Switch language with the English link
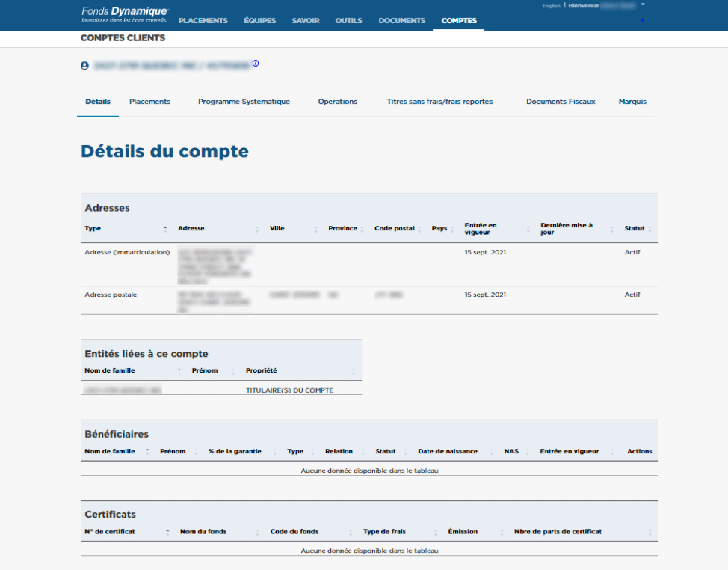Image resolution: width=728 pixels, height=570 pixels. (x=552, y=6)
